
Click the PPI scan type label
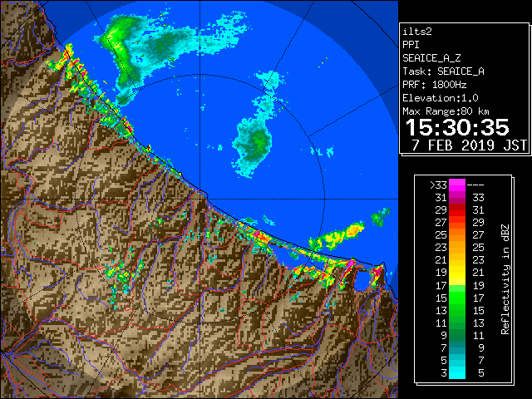(x=411, y=45)
